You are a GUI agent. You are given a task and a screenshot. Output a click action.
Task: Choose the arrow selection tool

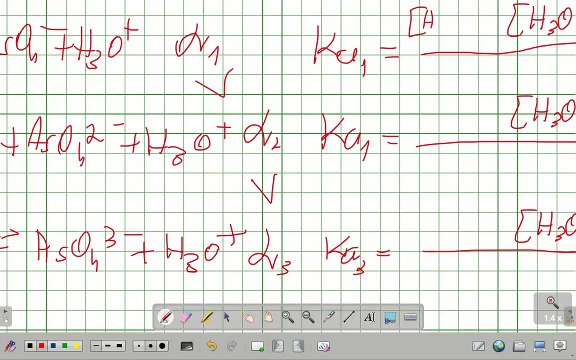[x=227, y=317]
